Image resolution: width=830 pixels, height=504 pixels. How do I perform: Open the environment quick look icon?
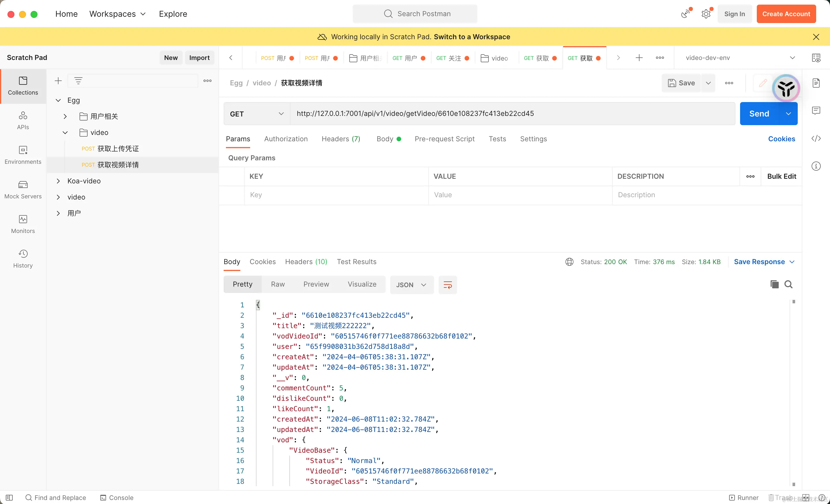[816, 58]
